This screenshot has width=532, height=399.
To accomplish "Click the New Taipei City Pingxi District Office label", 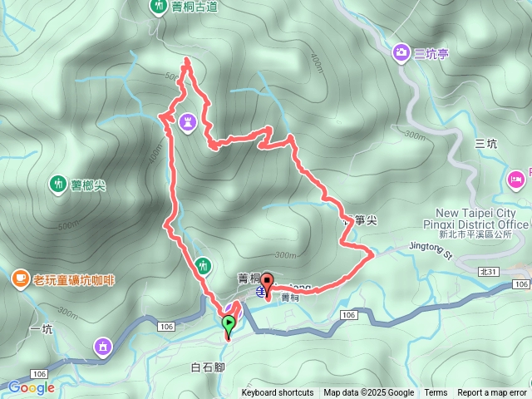I will pos(475,224).
